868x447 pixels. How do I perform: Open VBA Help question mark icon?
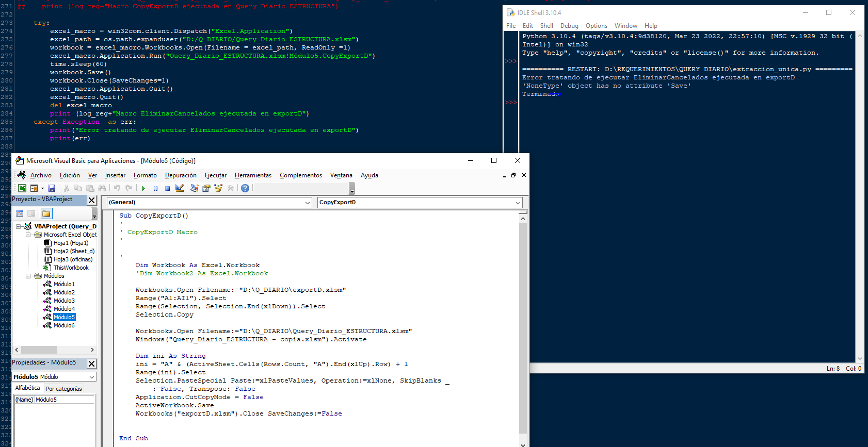click(245, 188)
